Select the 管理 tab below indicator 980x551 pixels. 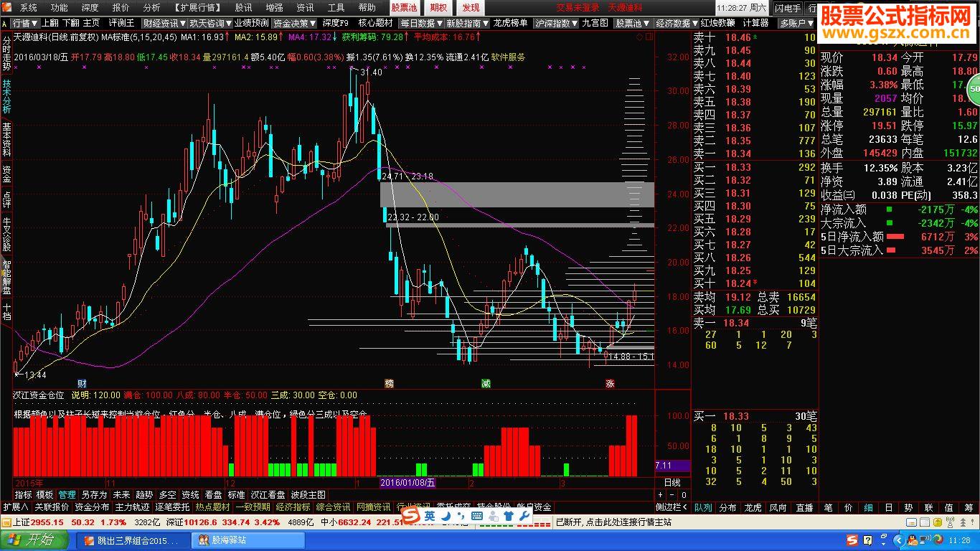[x=67, y=495]
